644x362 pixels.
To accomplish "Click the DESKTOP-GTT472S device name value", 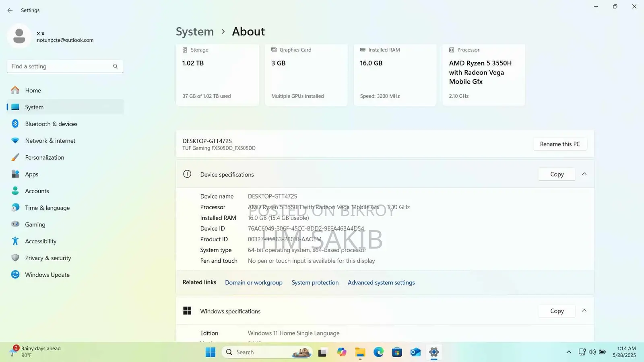I will coord(272,196).
